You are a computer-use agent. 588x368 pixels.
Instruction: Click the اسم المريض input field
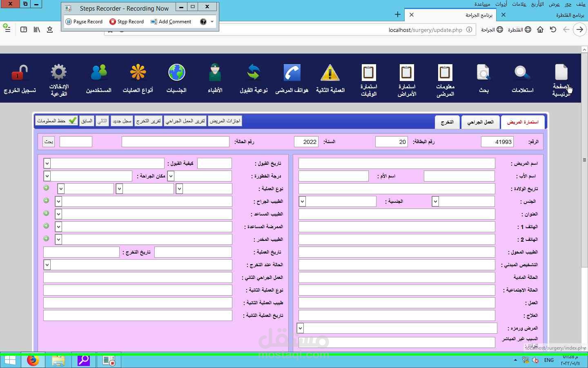(396, 164)
